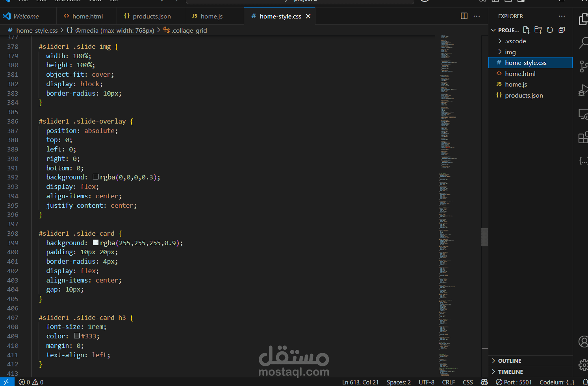Collapse all folders in Explorer
The height and width of the screenshot is (386, 588).
tap(562, 30)
